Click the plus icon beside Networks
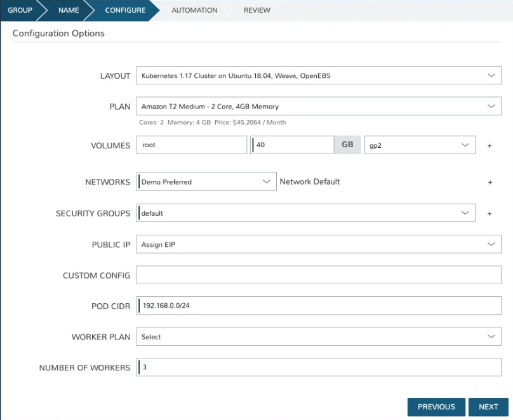This screenshot has width=513, height=420. 490,182
